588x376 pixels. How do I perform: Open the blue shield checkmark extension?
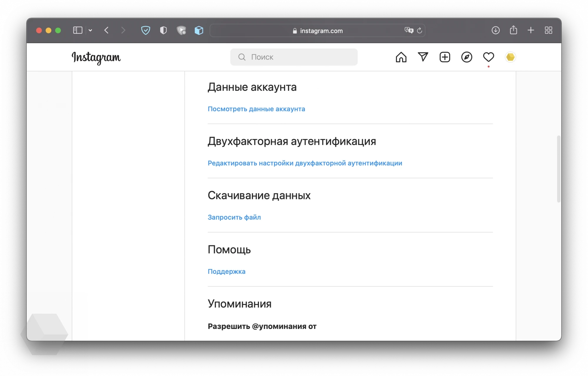pyautogui.click(x=146, y=30)
